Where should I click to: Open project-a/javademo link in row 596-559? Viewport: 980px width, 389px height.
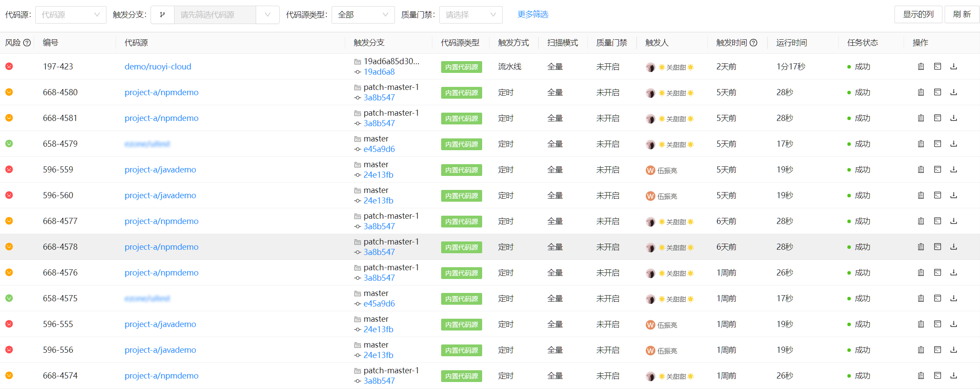coord(160,169)
